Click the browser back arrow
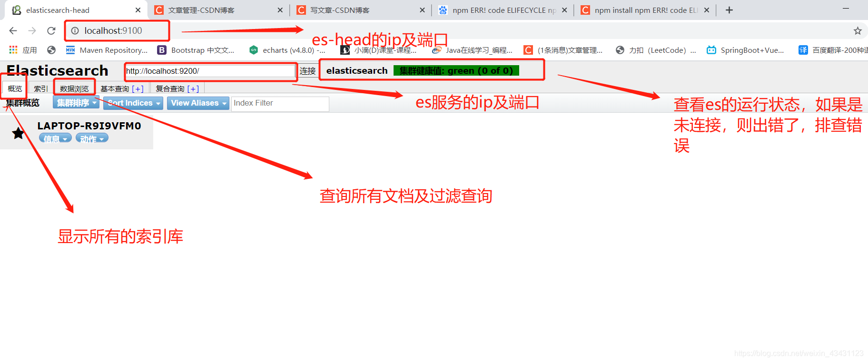 [x=13, y=31]
